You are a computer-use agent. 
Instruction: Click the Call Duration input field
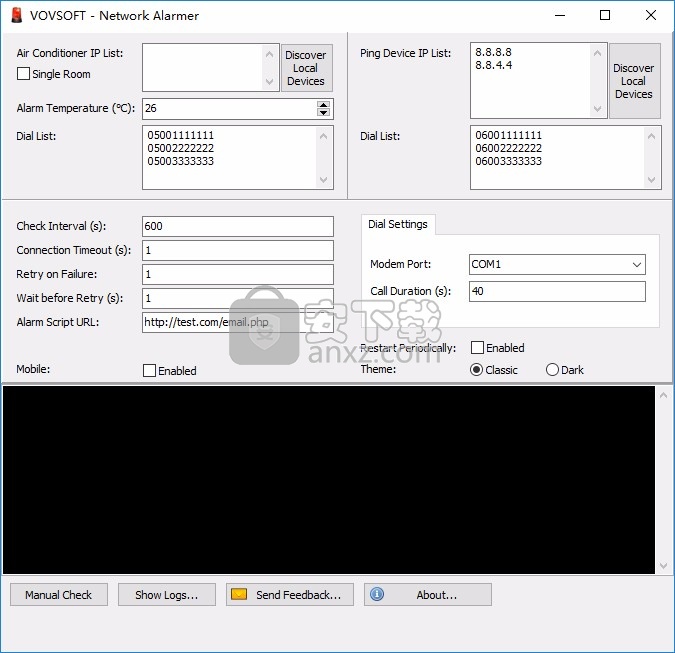[557, 291]
